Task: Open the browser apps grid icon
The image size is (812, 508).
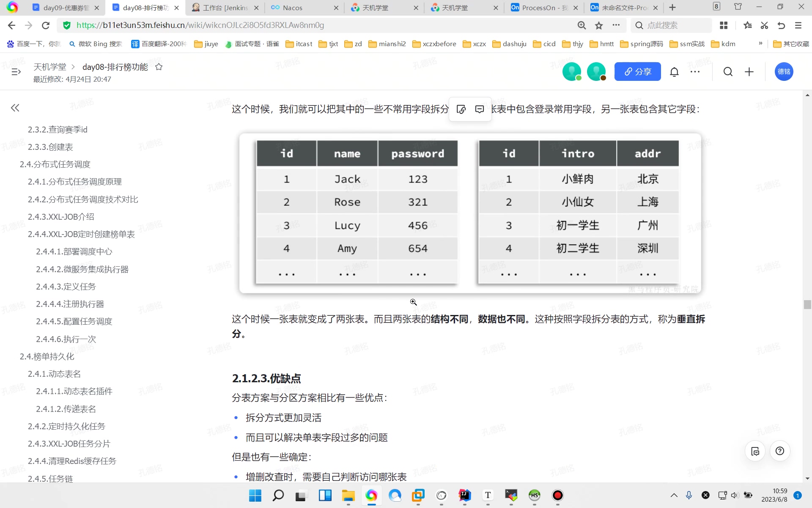Action: 724,25
